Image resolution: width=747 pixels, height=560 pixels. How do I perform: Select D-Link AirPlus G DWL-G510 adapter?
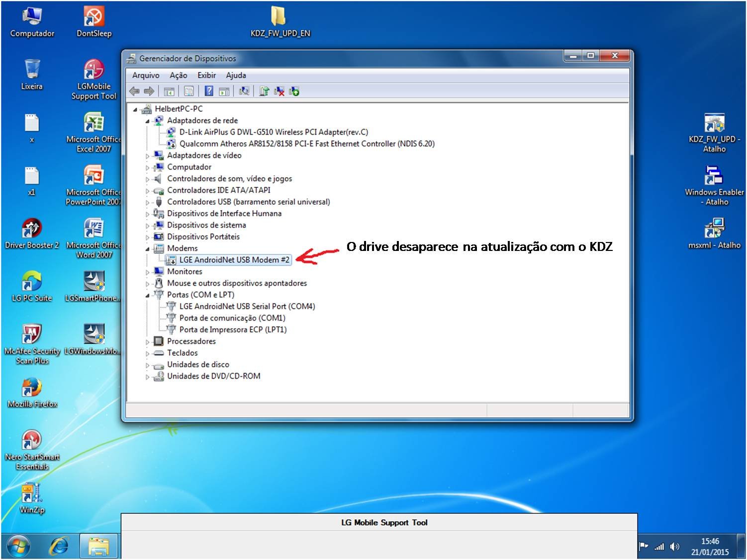click(274, 132)
